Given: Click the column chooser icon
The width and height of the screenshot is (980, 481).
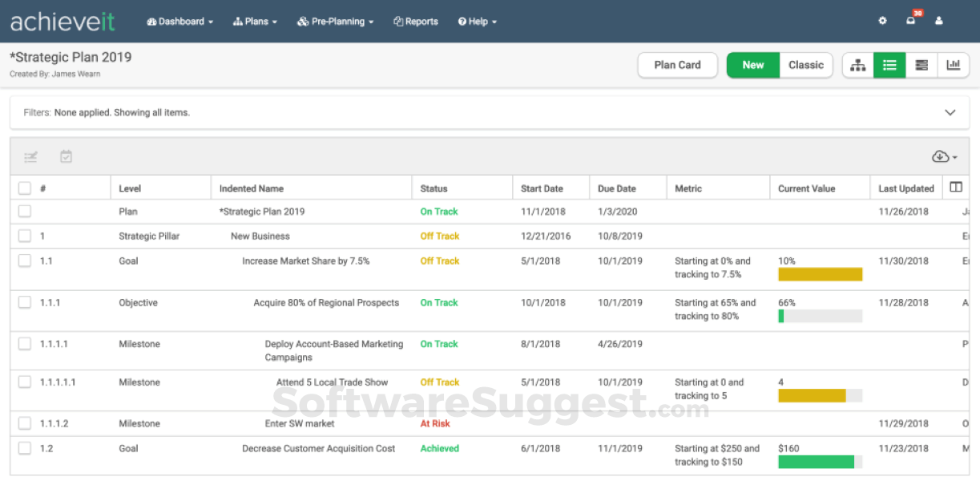Looking at the screenshot, I should 956,188.
